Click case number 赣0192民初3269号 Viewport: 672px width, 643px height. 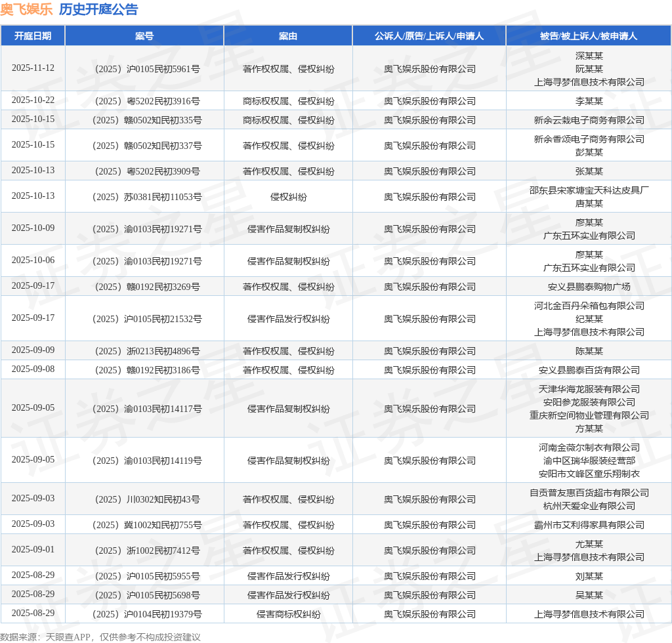(148, 287)
